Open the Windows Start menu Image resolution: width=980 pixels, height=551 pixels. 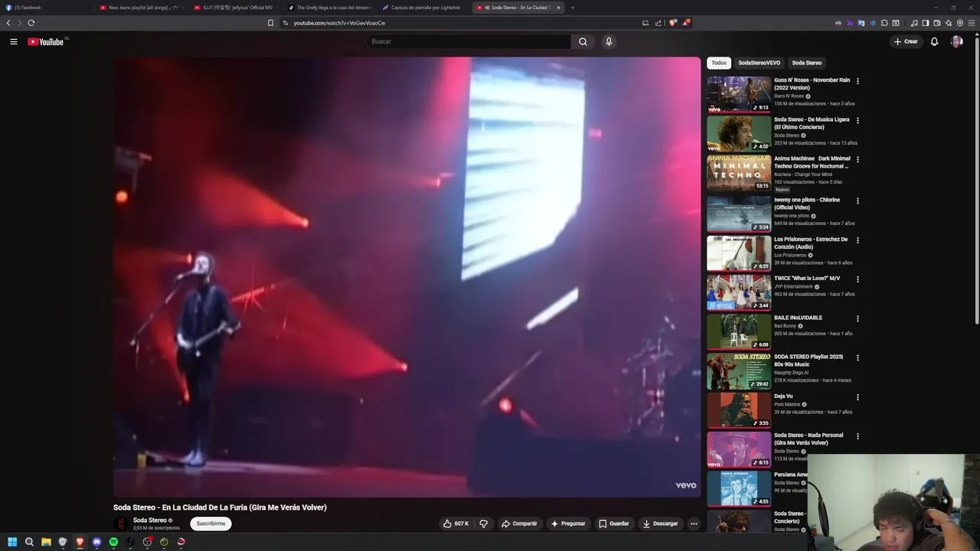click(x=12, y=542)
